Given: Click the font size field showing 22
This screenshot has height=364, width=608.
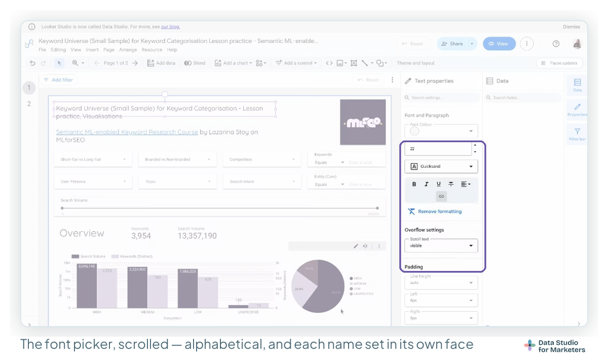Looking at the screenshot, I should pos(438,149).
